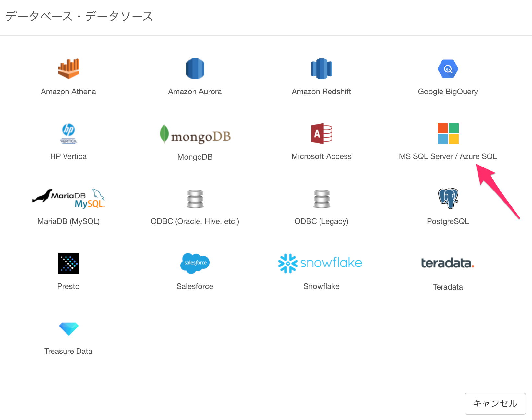532x420 pixels.
Task: Choose the ODBC (Legacy) database icon
Action: [x=321, y=199]
